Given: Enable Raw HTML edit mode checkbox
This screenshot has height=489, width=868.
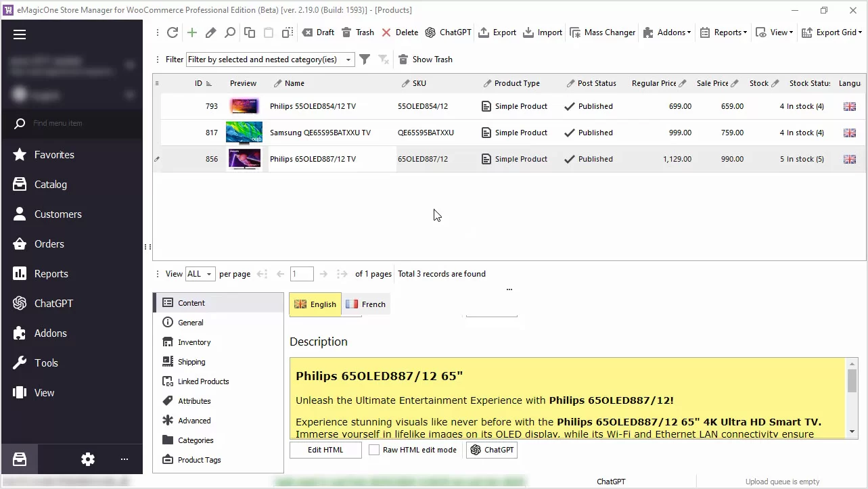Looking at the screenshot, I should click(x=374, y=450).
